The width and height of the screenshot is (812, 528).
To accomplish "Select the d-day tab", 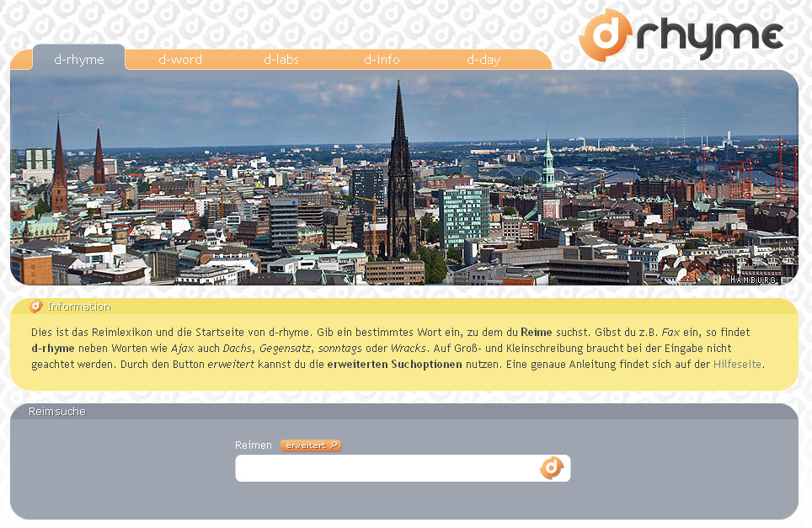I will pyautogui.click(x=483, y=60).
